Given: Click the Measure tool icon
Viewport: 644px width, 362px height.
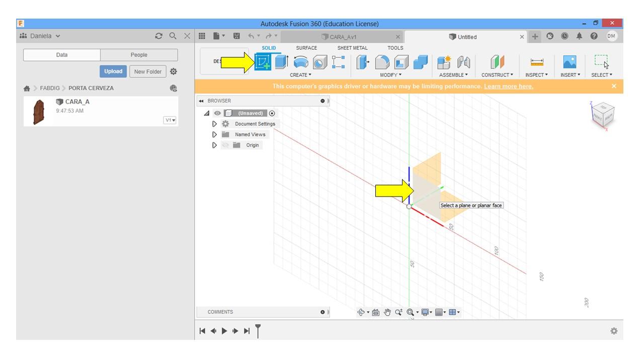Looking at the screenshot, I should pos(537,62).
